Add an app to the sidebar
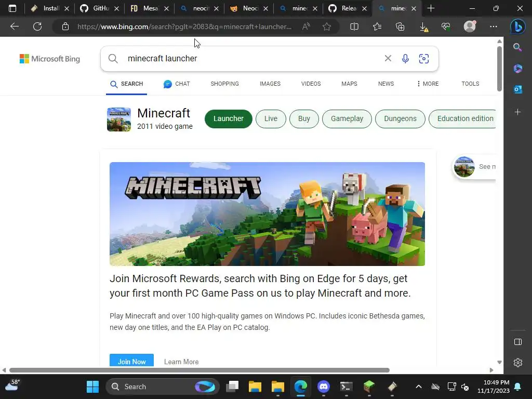 point(517,112)
